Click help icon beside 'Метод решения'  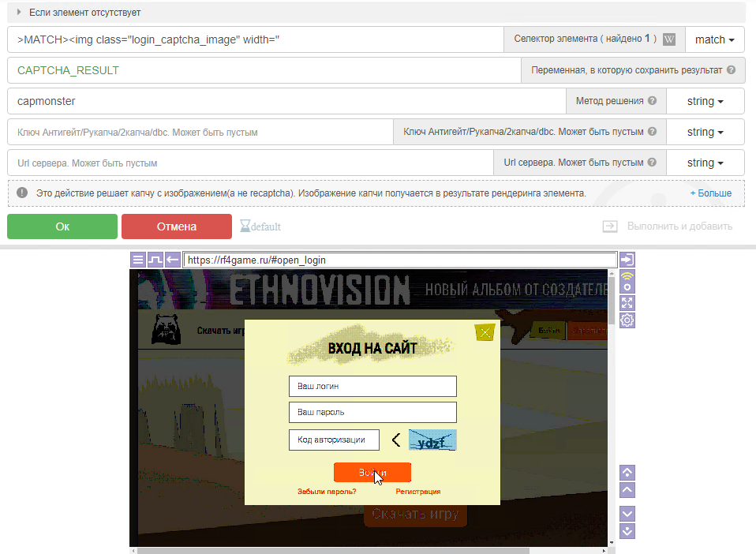click(x=652, y=101)
